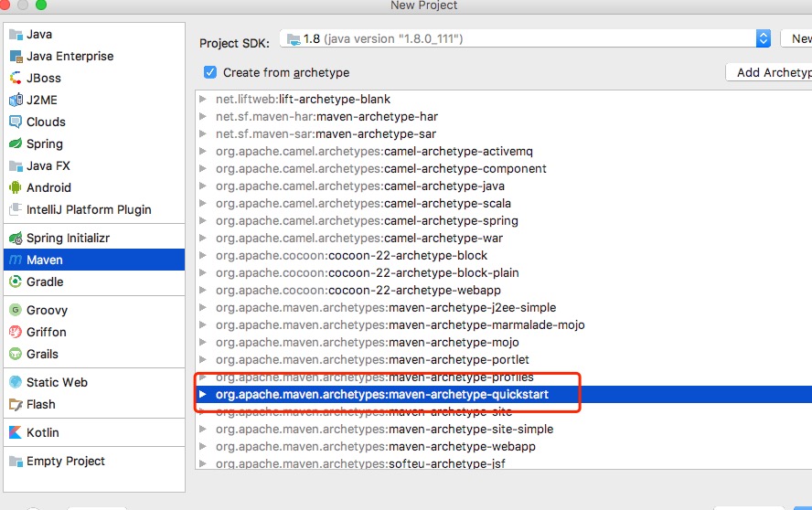
Task: Click the green window zoom button
Action: coord(41,5)
